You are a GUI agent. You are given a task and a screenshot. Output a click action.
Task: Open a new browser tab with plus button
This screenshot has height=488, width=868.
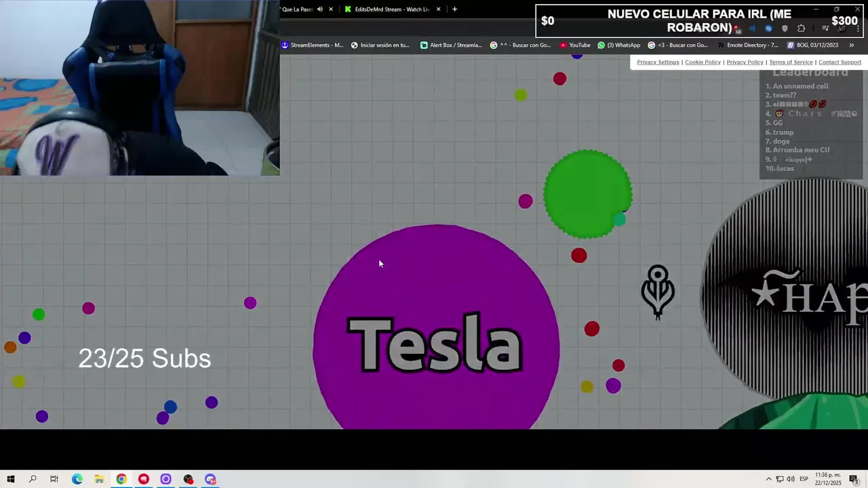pyautogui.click(x=454, y=9)
